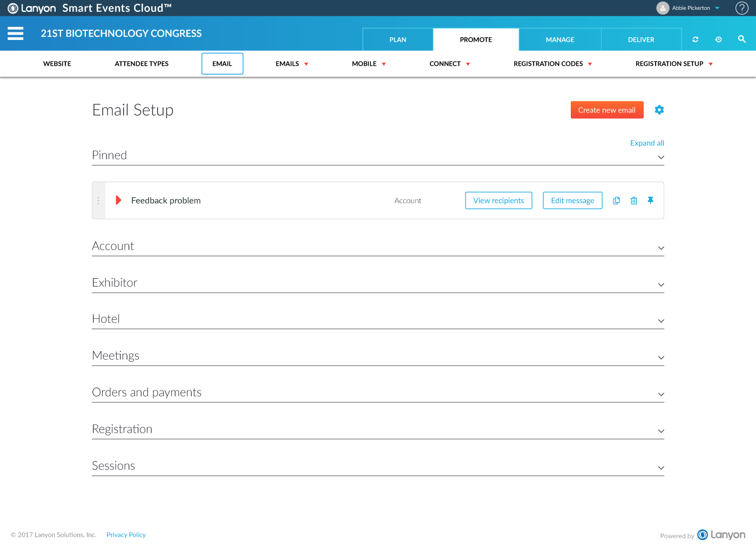Viewport: 756px width, 553px height.
Task: Switch to the PLAN tab
Action: click(398, 39)
